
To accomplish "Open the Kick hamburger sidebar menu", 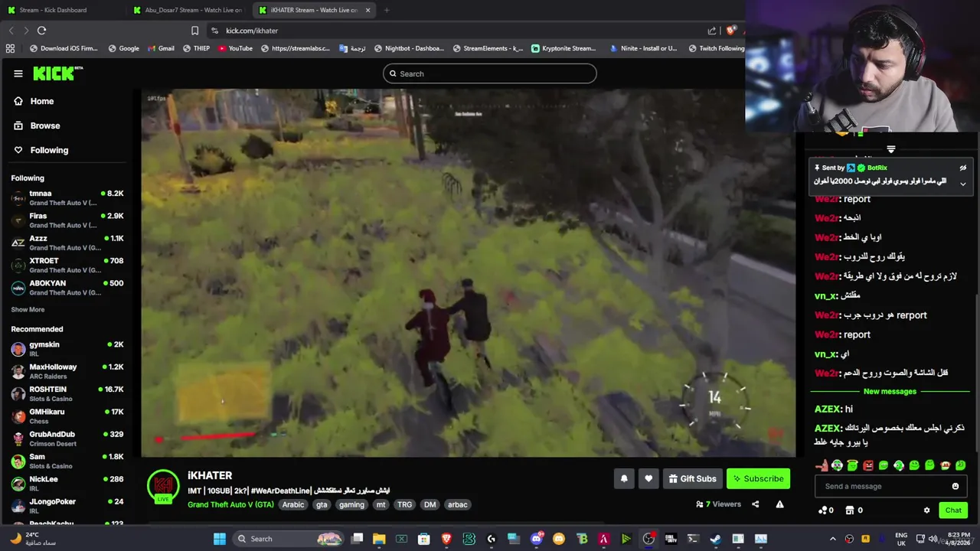I will 18,73.
